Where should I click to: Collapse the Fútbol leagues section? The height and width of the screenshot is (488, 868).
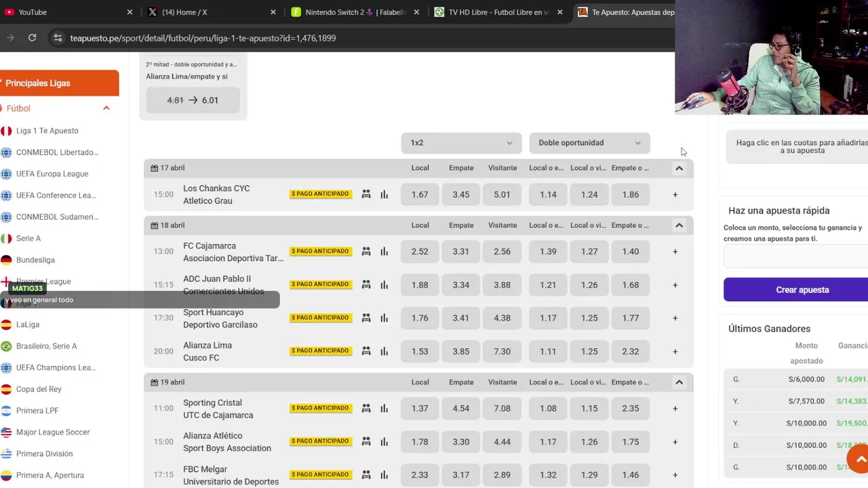[106, 108]
